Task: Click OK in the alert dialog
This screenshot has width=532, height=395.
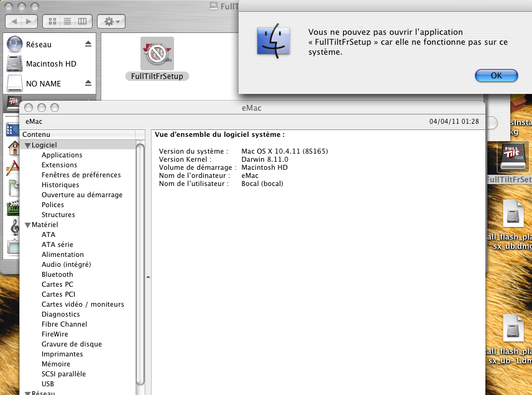Action: coord(496,75)
